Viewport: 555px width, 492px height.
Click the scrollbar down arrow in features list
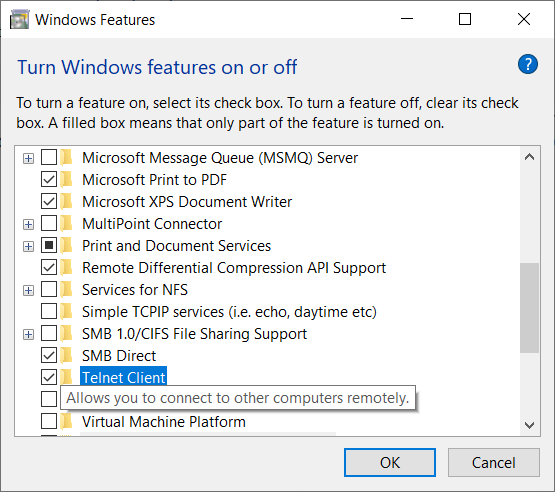click(529, 425)
